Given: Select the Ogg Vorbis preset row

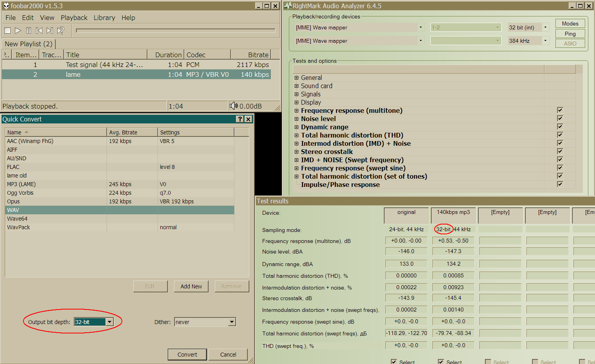Looking at the screenshot, I should [x=120, y=193].
